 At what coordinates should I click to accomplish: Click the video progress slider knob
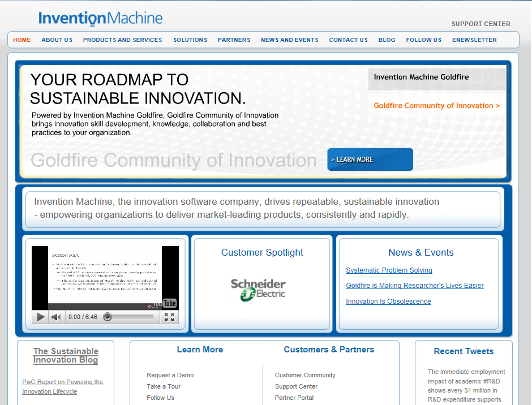(x=108, y=317)
